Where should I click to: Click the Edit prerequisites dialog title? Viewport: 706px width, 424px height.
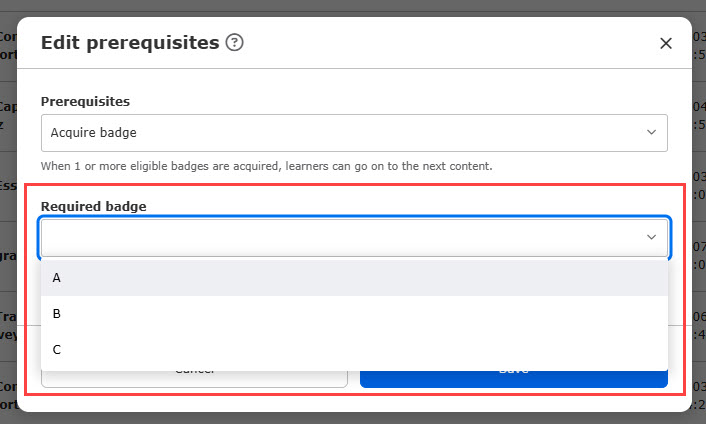tap(129, 43)
